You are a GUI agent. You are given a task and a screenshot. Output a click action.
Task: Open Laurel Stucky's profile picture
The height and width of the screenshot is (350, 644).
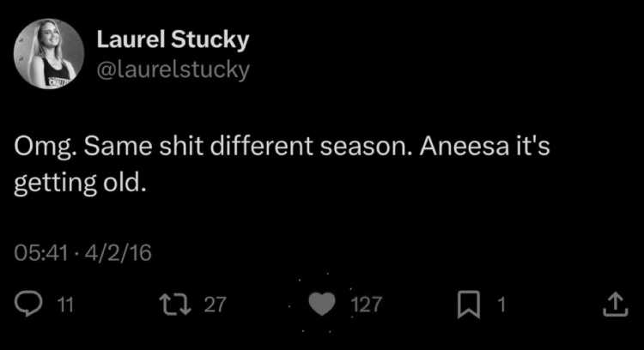click(x=49, y=53)
